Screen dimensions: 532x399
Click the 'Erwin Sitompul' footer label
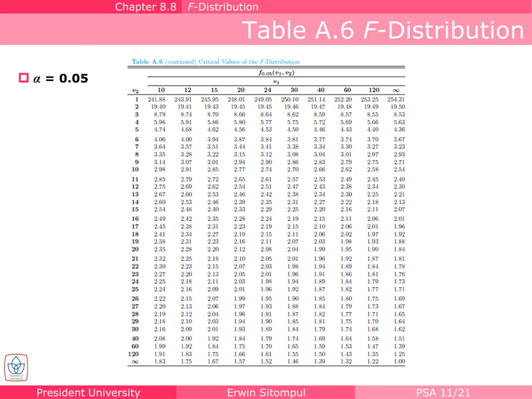(x=266, y=393)
